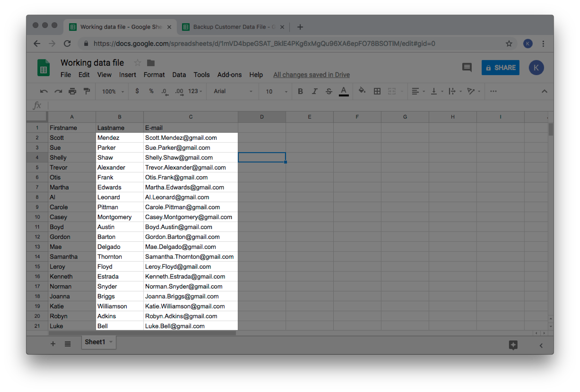Click the merge cells icon
Image resolution: width=580 pixels, height=392 pixels.
(x=392, y=91)
